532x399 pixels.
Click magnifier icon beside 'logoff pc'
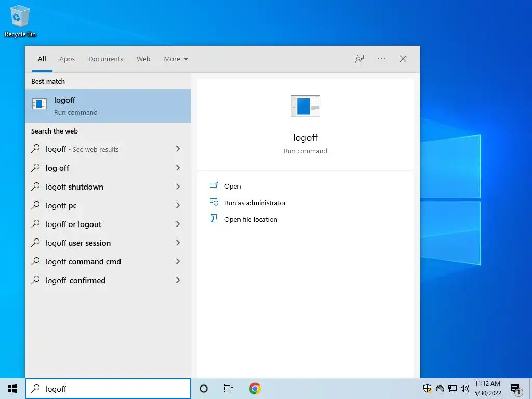pos(36,205)
